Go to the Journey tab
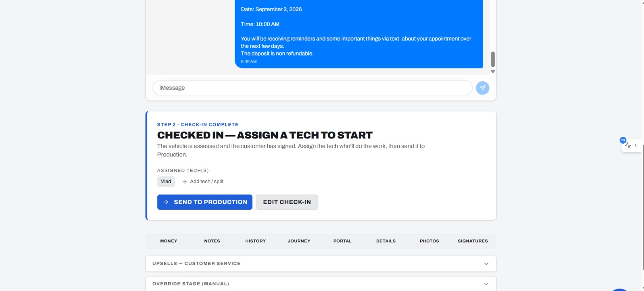Screen dimensions: 644x291 pos(299,241)
